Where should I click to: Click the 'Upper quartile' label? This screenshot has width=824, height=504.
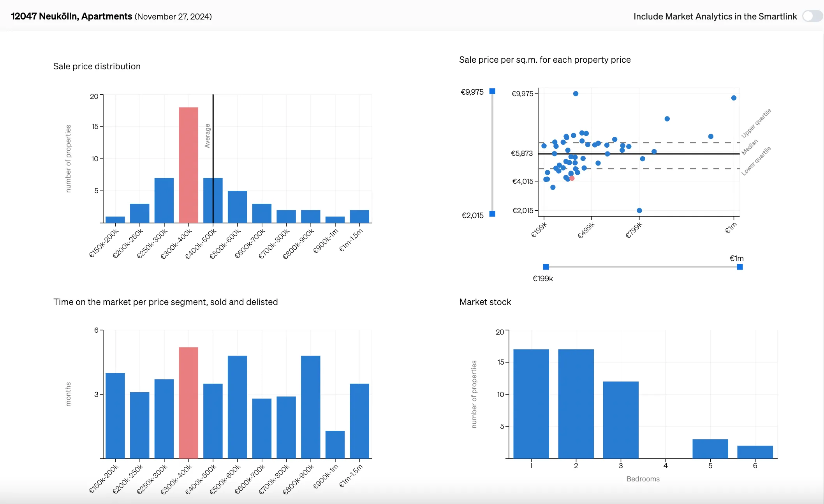click(756, 123)
